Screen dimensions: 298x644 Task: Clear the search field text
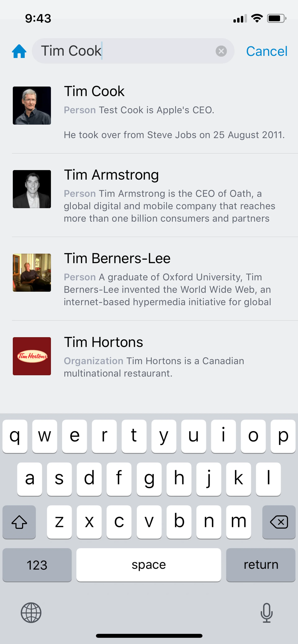click(x=221, y=51)
